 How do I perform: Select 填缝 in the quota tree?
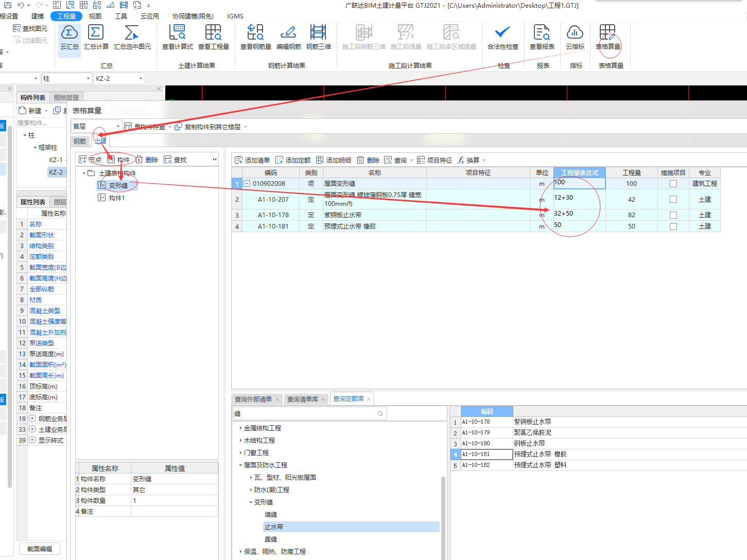271,515
